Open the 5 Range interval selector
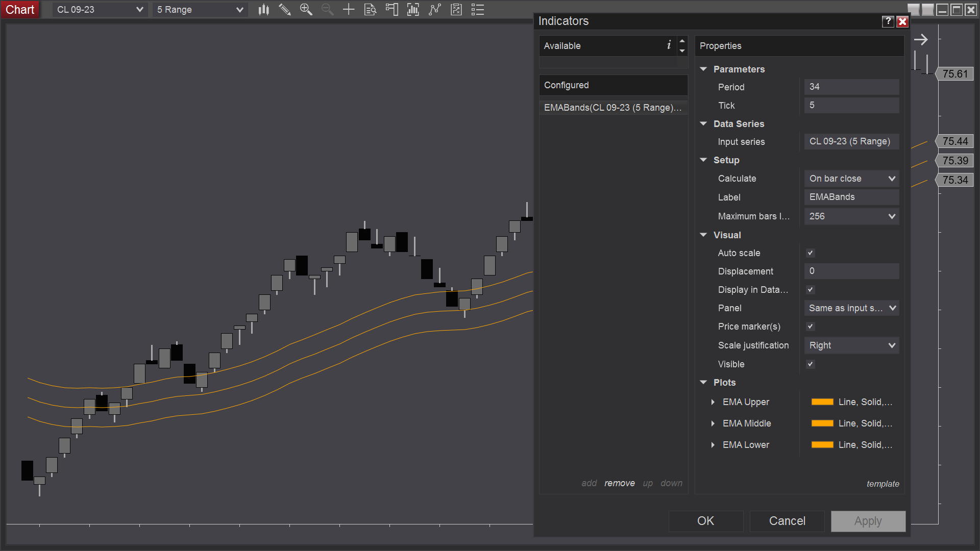The height and width of the screenshot is (551, 980). 200,10
